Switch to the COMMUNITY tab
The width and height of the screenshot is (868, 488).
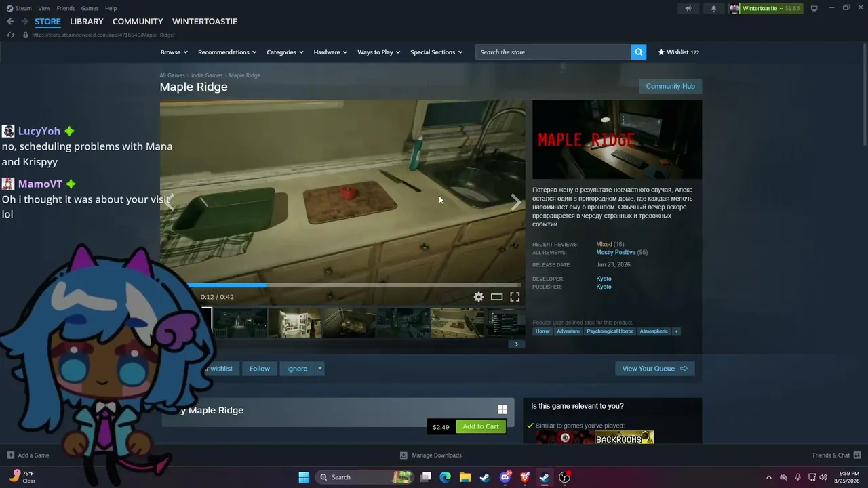click(138, 22)
